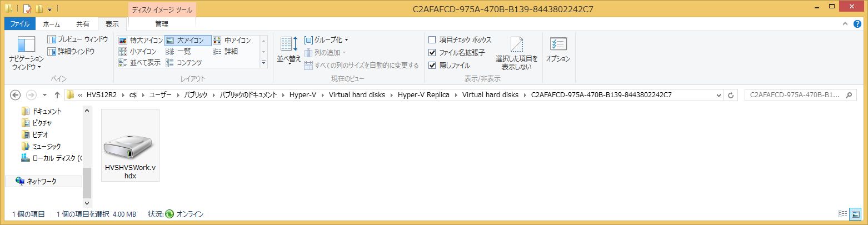Open the window system menu folder icon
The height and width of the screenshot is (225, 868).
pos(9,9)
